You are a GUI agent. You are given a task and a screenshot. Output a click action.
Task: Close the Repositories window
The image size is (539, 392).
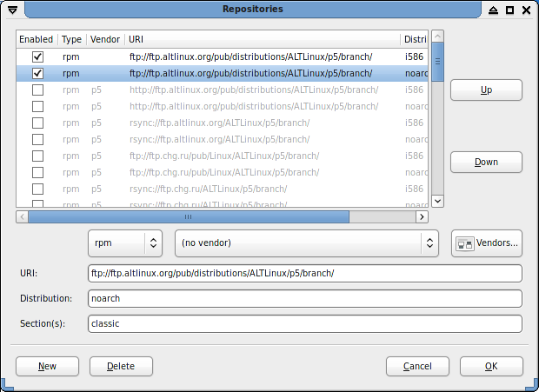coord(526,10)
